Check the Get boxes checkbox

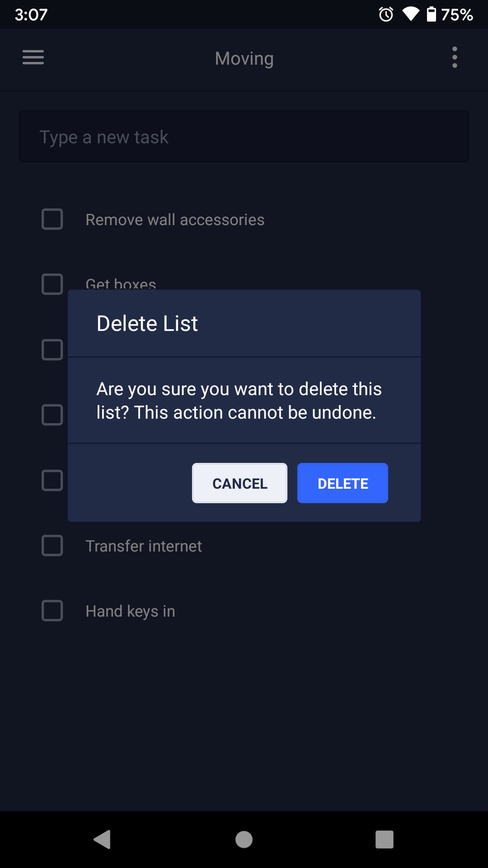coord(52,284)
